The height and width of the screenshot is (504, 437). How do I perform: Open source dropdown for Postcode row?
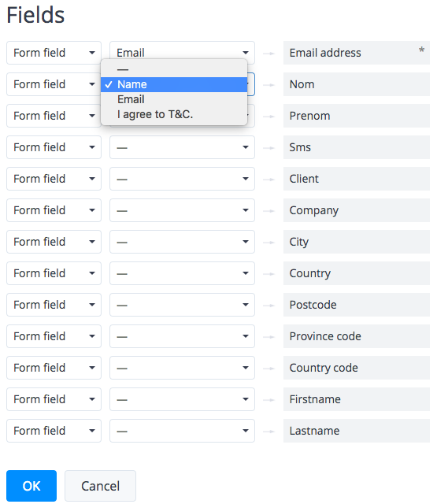click(182, 305)
